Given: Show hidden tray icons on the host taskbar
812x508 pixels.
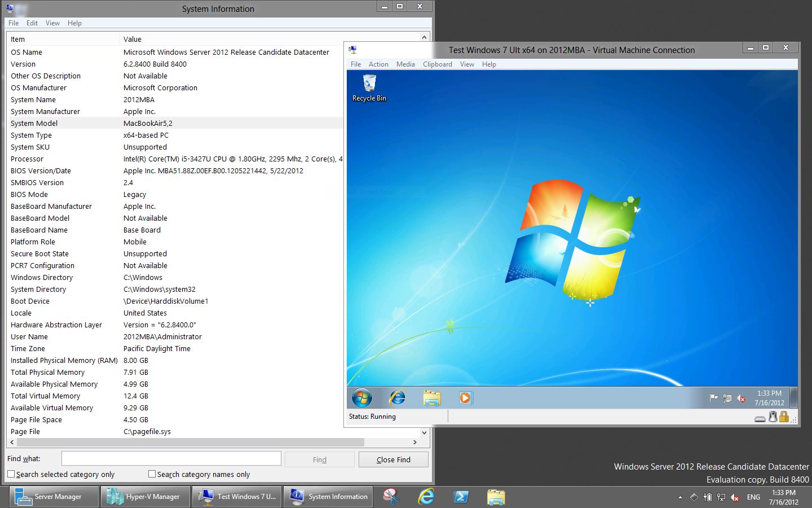Looking at the screenshot, I should 680,497.
